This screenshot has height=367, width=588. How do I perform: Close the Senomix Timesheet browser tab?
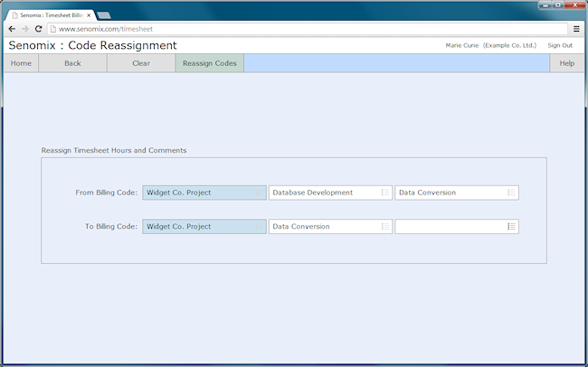pos(89,15)
